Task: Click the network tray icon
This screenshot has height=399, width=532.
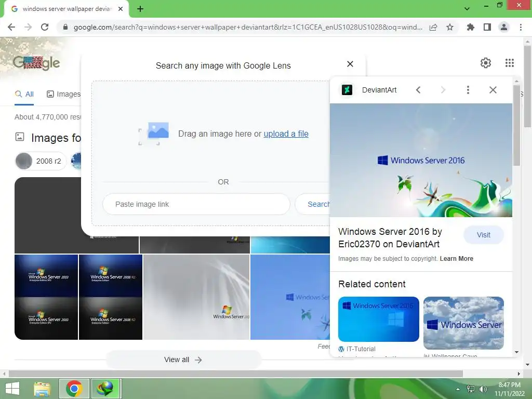Action: point(471,389)
